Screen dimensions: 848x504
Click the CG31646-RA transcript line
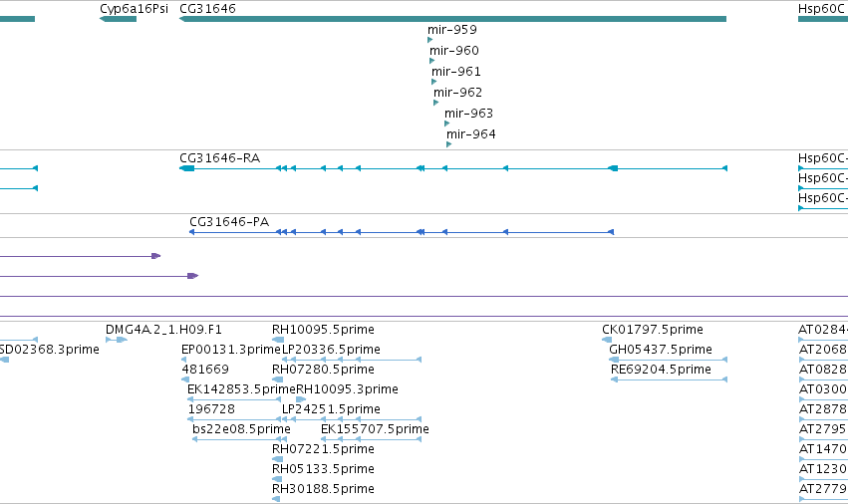click(453, 168)
